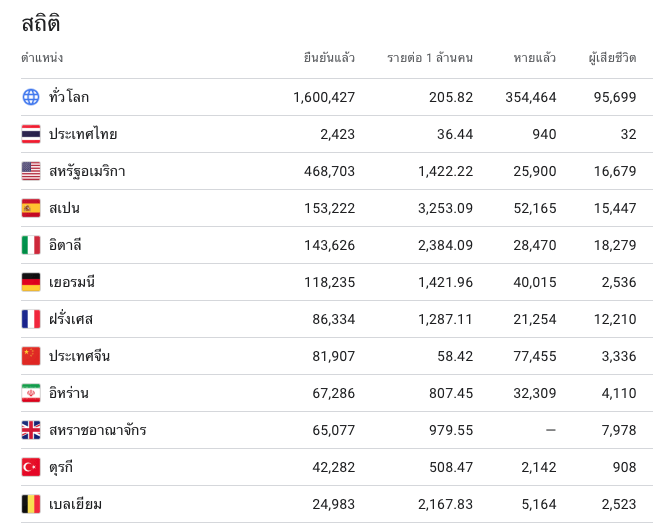
Task: Click the Spain flag icon
Action: tap(31, 208)
